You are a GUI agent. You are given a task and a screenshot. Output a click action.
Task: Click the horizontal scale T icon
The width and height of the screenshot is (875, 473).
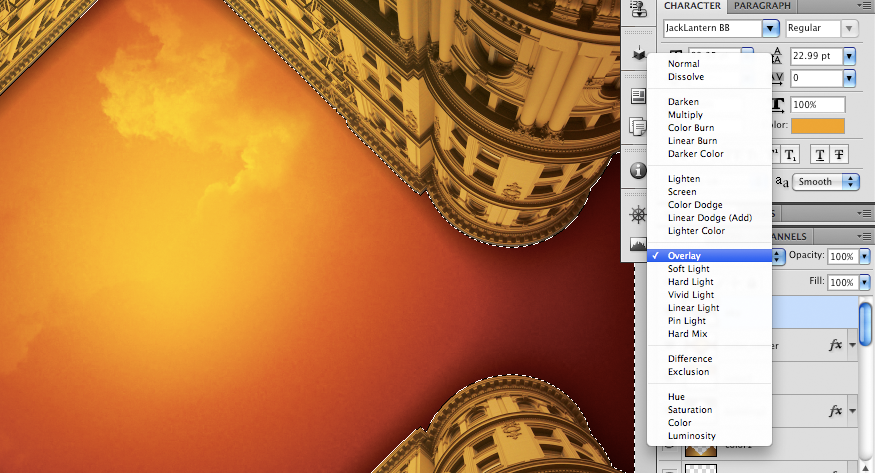[x=778, y=104]
